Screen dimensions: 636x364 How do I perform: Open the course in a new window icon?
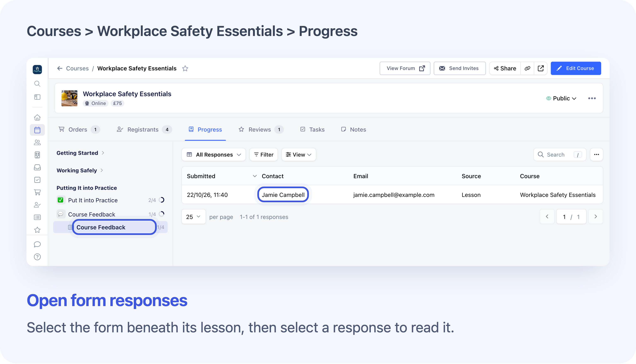tap(540, 68)
